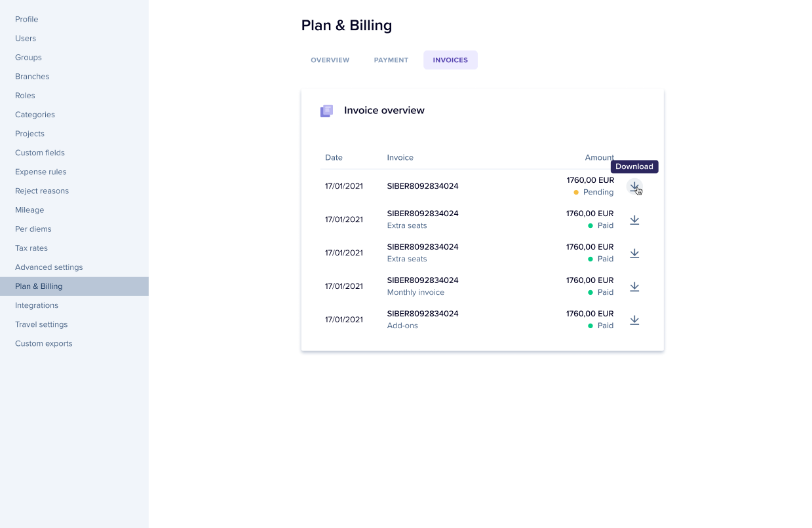
Task: Open the Expense rules page
Action: [x=41, y=172]
